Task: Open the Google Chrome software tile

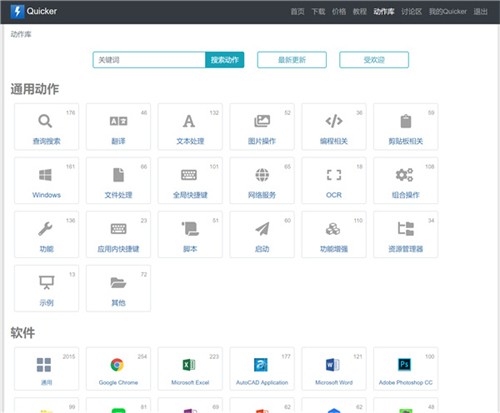Action: 118,369
